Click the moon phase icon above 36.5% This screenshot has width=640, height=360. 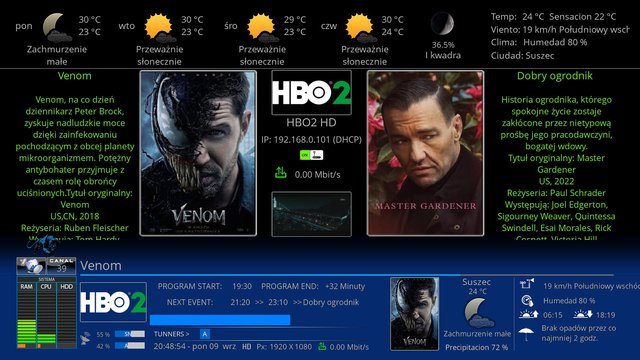[442, 23]
